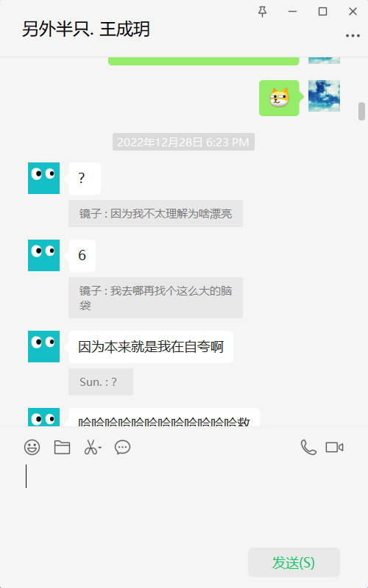Open the emoji sticker picker
The image size is (368, 588).
tap(32, 447)
